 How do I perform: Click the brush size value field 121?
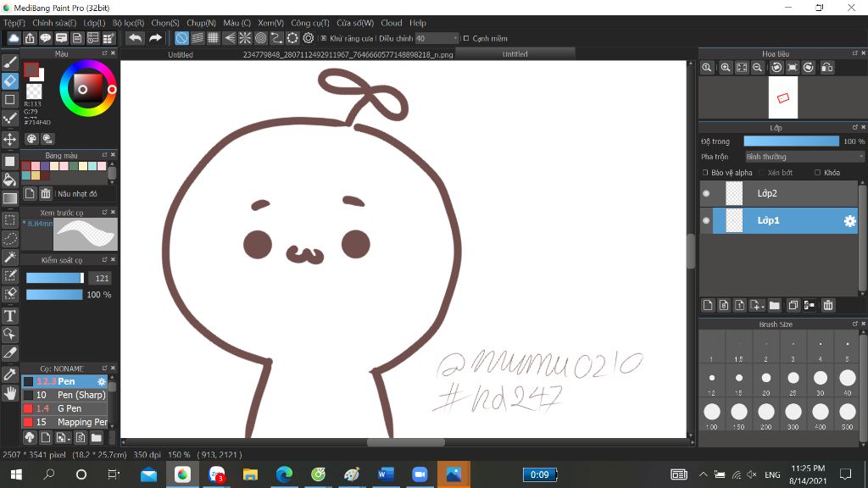point(102,278)
